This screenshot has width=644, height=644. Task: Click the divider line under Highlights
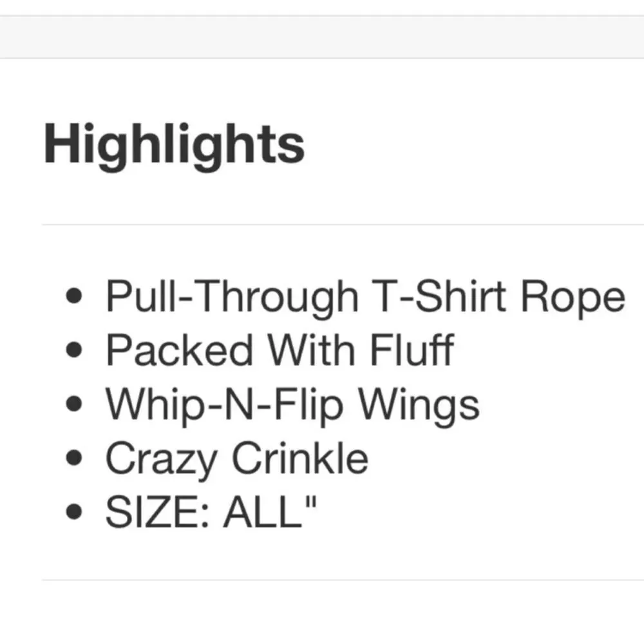[x=343, y=225]
